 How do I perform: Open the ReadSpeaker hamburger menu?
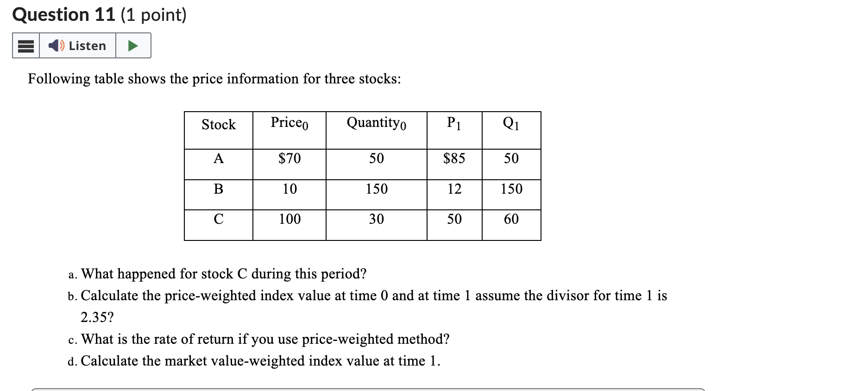point(25,45)
